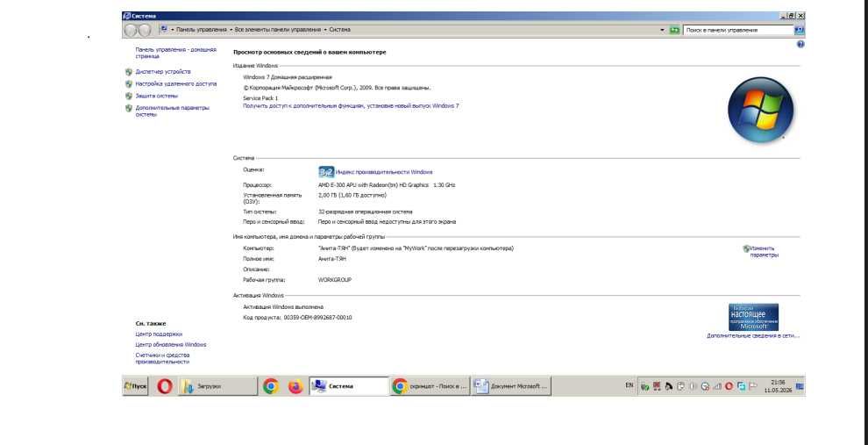Open the help question mark icon
Screen dimensions: 868x445
pos(800,45)
